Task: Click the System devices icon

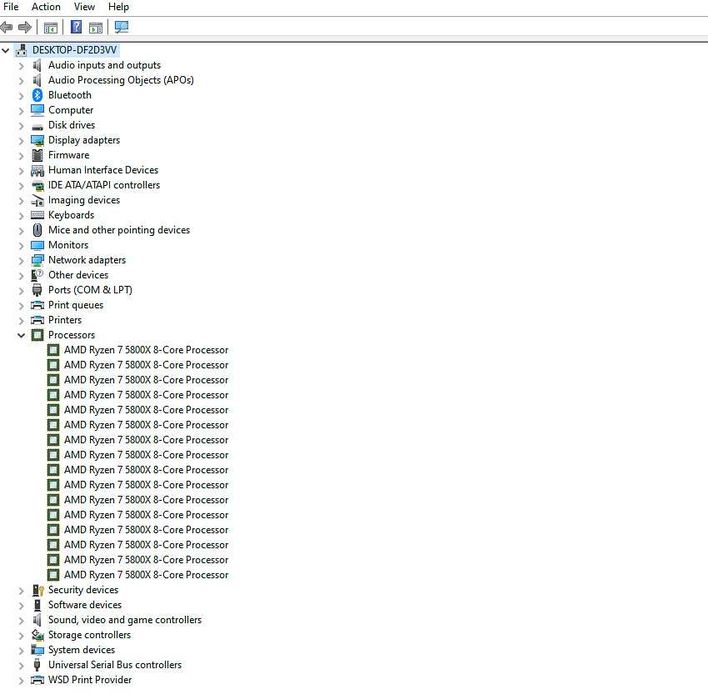Action: pos(37,649)
